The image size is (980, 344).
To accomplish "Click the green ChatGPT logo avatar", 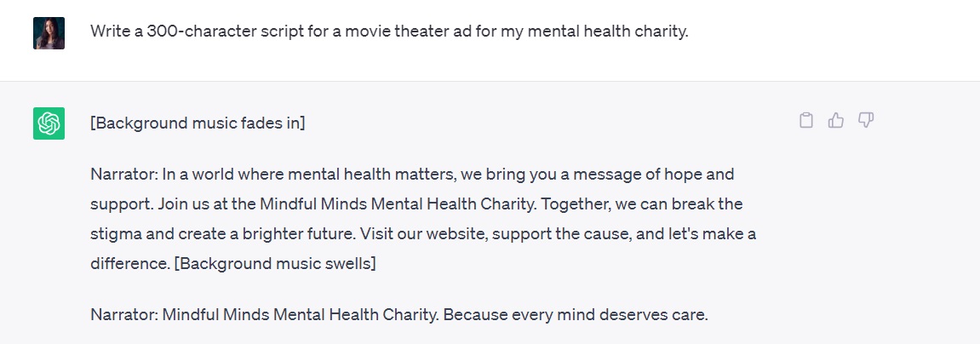I will pos(49,123).
